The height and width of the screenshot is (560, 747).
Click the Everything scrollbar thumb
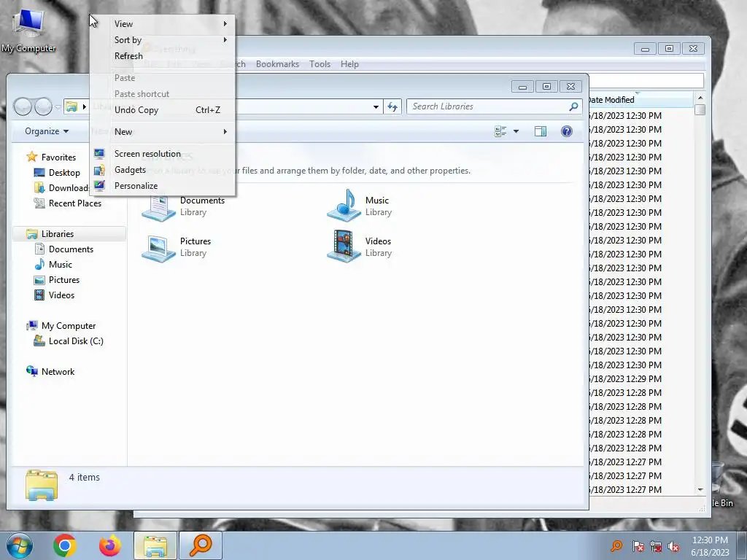[x=700, y=109]
